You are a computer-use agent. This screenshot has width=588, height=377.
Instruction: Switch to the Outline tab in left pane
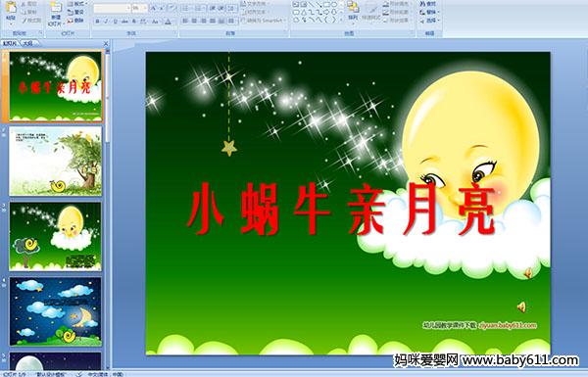click(28, 43)
